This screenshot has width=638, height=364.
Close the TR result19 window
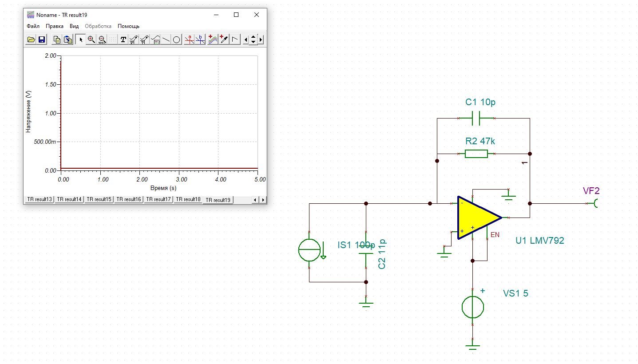point(257,15)
